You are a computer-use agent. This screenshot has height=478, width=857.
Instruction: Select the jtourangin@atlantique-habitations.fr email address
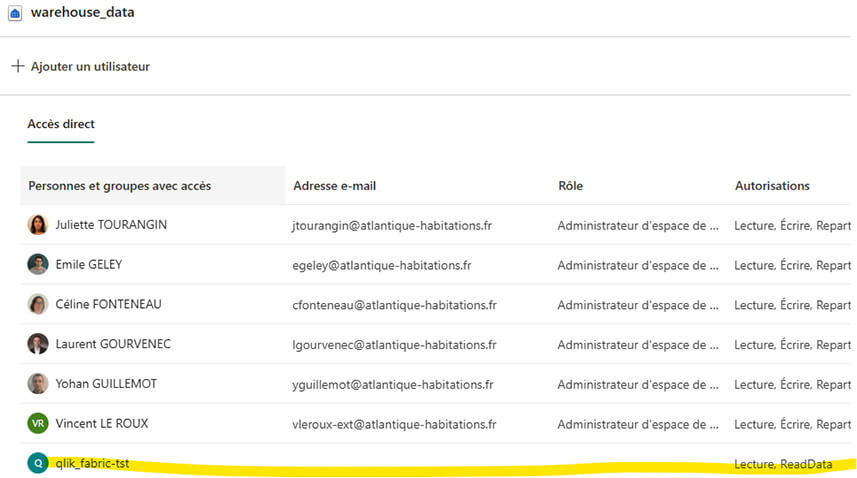point(392,225)
